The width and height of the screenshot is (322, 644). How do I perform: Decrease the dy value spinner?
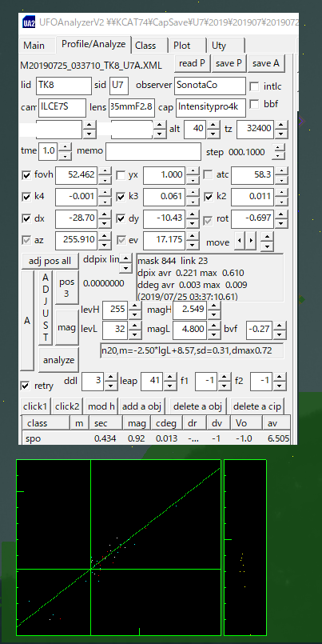pos(193,223)
